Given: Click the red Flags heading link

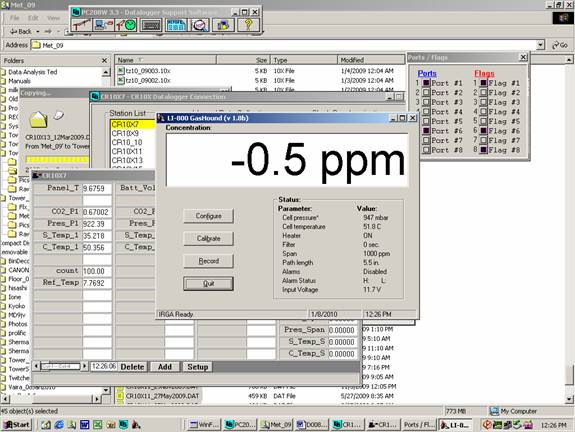Looking at the screenshot, I should 484,73.
